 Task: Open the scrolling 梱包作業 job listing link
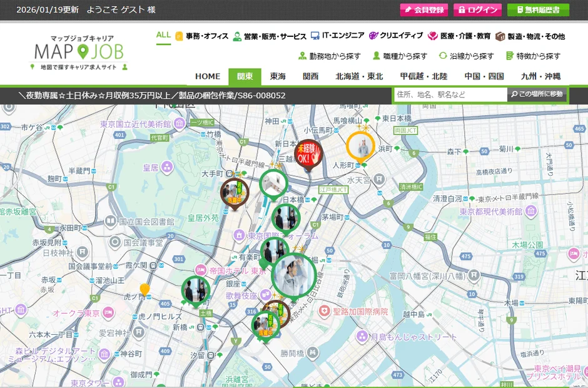click(156, 94)
